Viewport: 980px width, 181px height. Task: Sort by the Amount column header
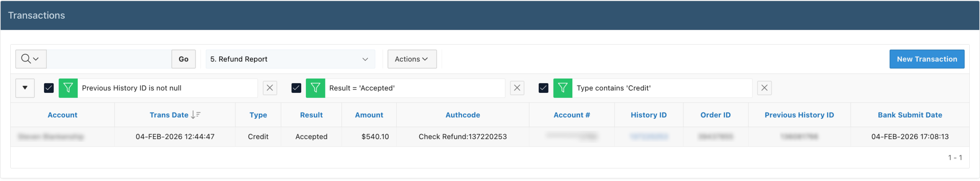tap(369, 115)
